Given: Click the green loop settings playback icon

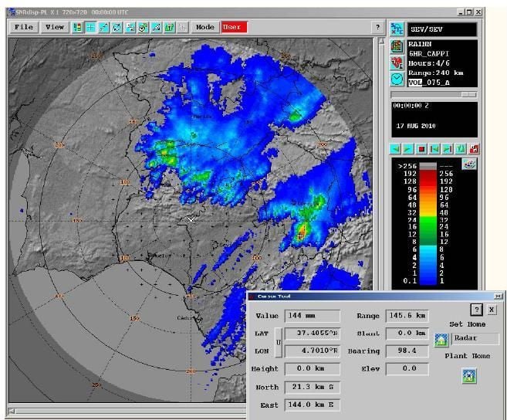Looking at the screenshot, I should click(461, 149).
